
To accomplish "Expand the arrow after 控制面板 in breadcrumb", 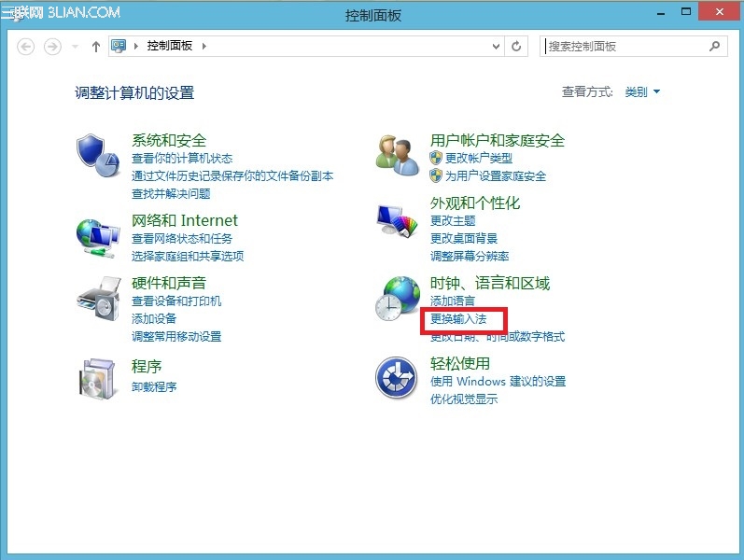I will [204, 46].
